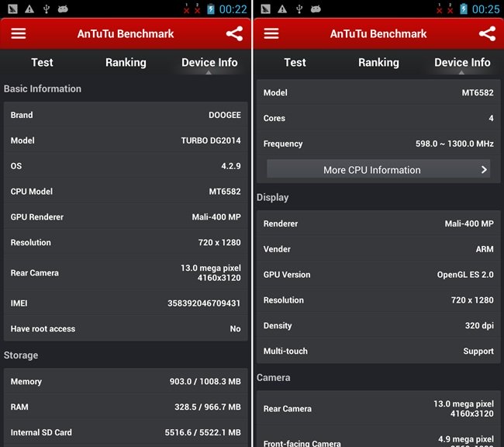Click the More CPU Information button
Image resolution: width=504 pixels, height=447 pixels.
pyautogui.click(x=378, y=170)
